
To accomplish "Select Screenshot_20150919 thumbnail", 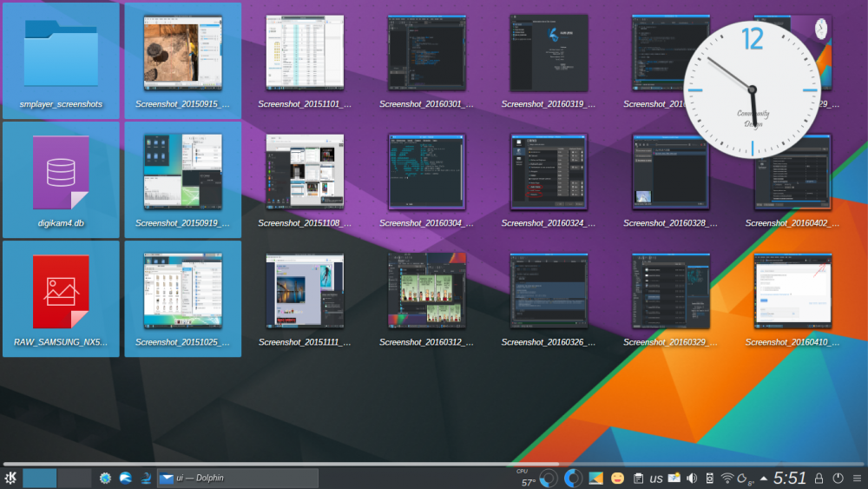I will [x=182, y=172].
